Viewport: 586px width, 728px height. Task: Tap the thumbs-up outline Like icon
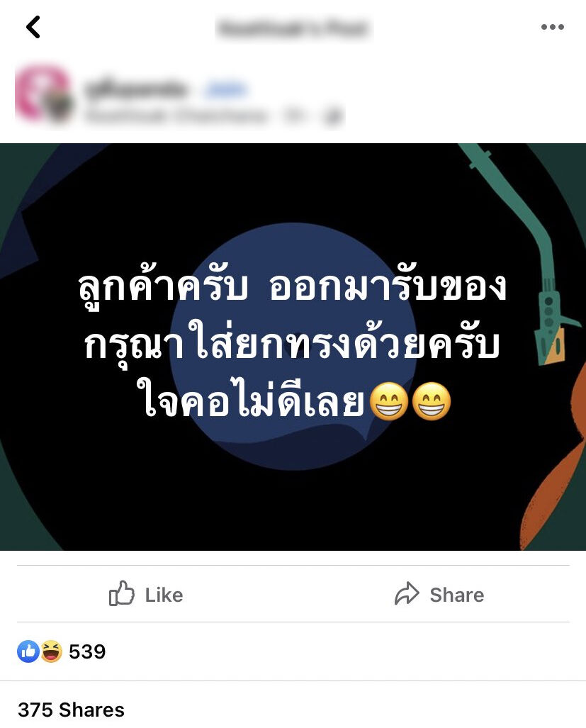[122, 593]
